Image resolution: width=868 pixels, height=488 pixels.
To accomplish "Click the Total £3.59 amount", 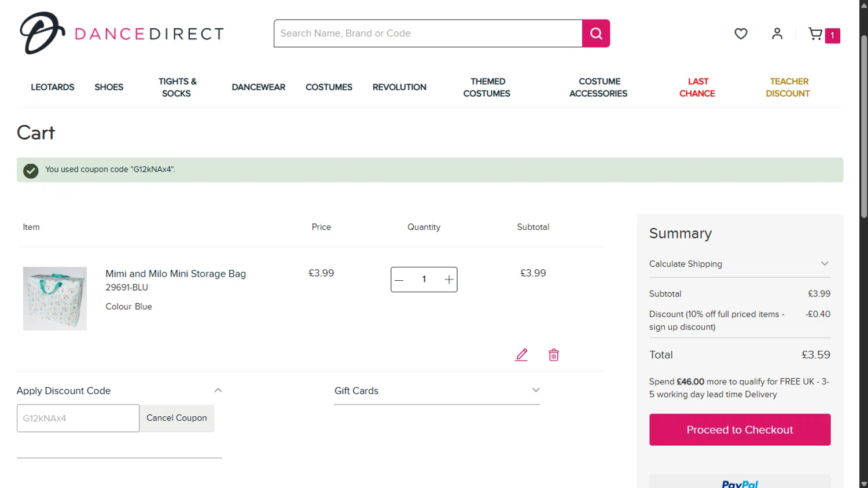I will click(816, 355).
